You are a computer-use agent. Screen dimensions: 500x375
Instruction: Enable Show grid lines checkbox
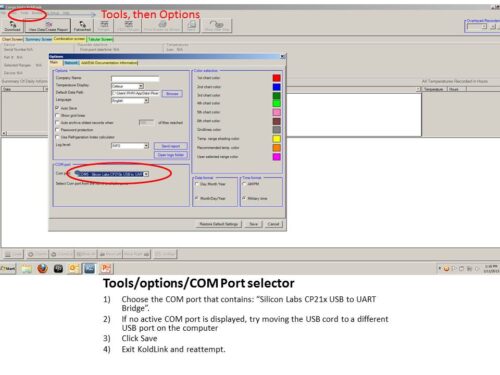[x=57, y=115]
